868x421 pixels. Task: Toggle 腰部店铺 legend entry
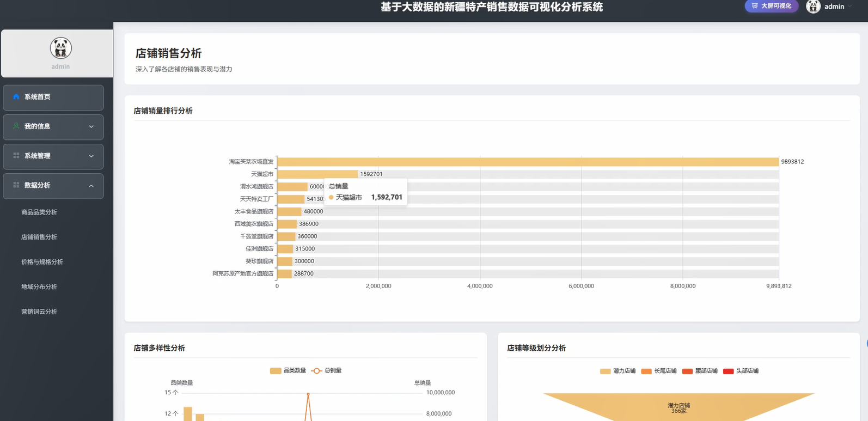tap(699, 371)
